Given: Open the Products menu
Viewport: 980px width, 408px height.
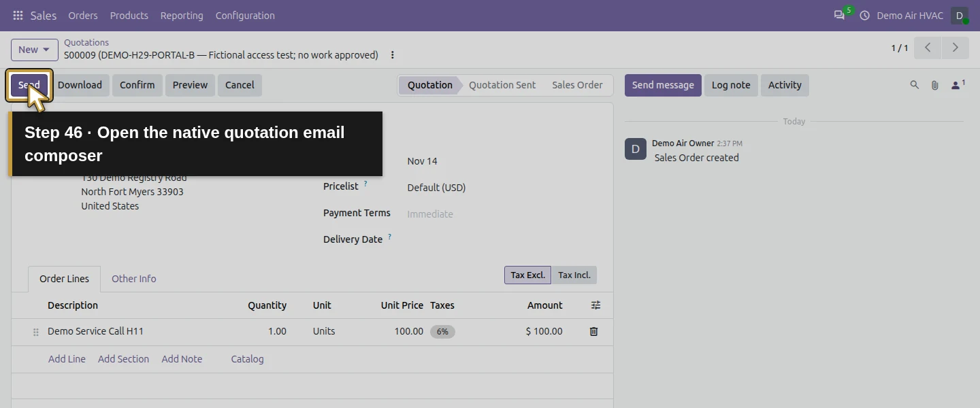Looking at the screenshot, I should [x=129, y=15].
